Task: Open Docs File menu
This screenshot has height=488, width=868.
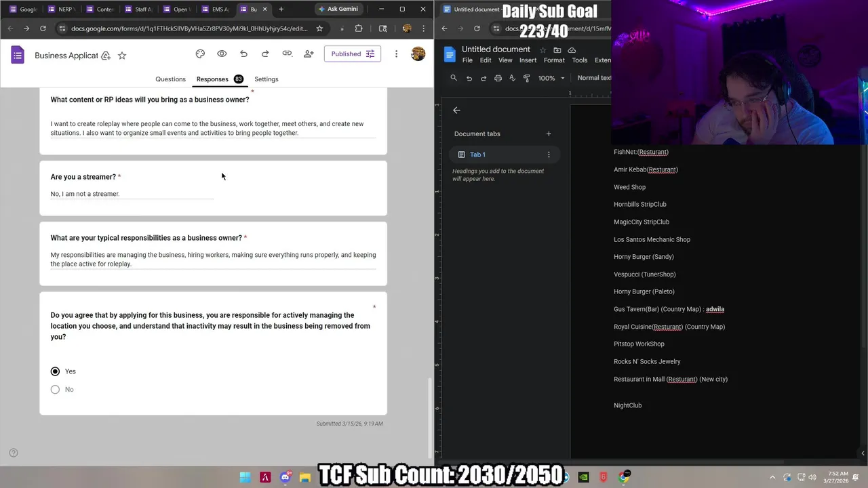Action: [x=467, y=60]
